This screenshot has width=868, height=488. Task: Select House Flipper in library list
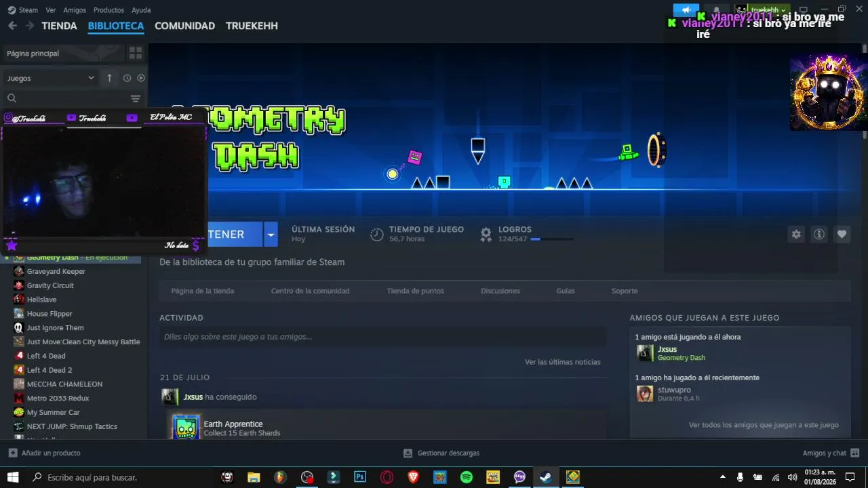click(x=50, y=314)
